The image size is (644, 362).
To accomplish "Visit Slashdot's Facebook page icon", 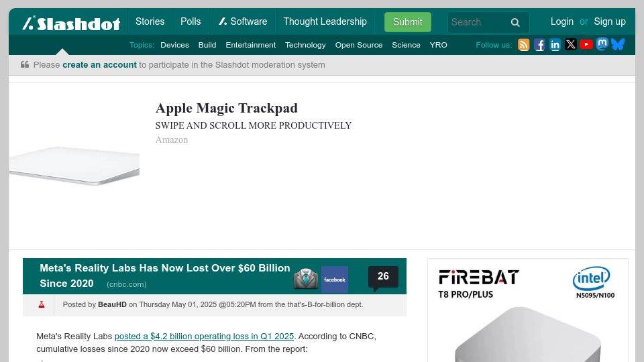I will point(539,45).
